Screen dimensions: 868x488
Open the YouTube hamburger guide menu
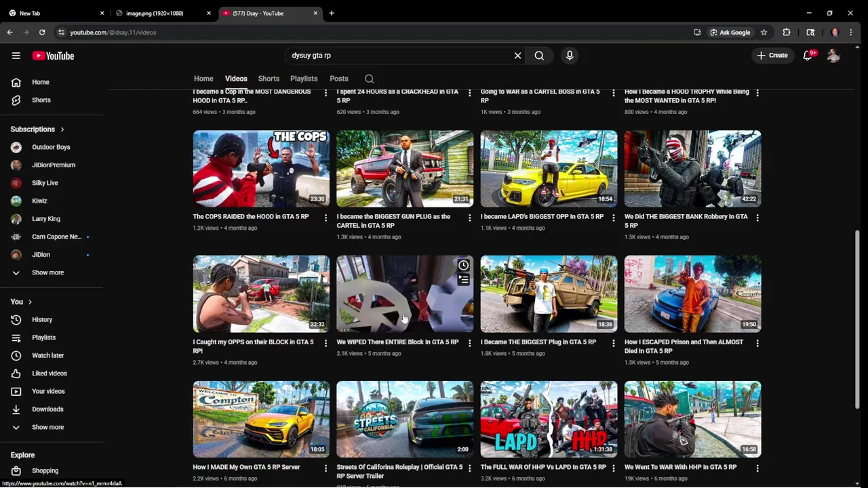coord(16,56)
